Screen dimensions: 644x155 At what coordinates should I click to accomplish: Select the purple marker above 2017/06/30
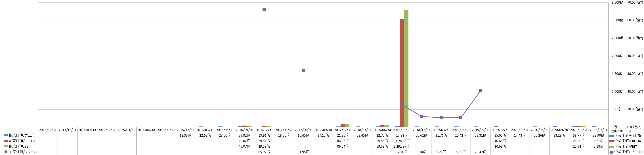[303, 70]
